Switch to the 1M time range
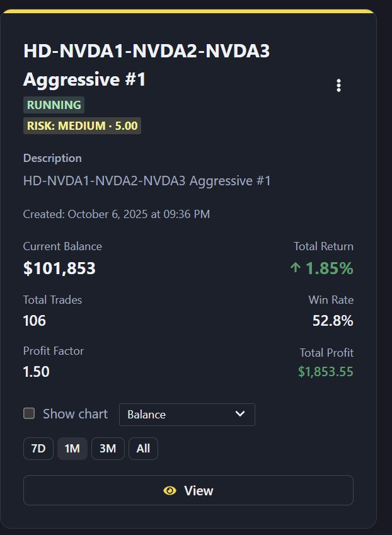392x535 pixels. 72,449
